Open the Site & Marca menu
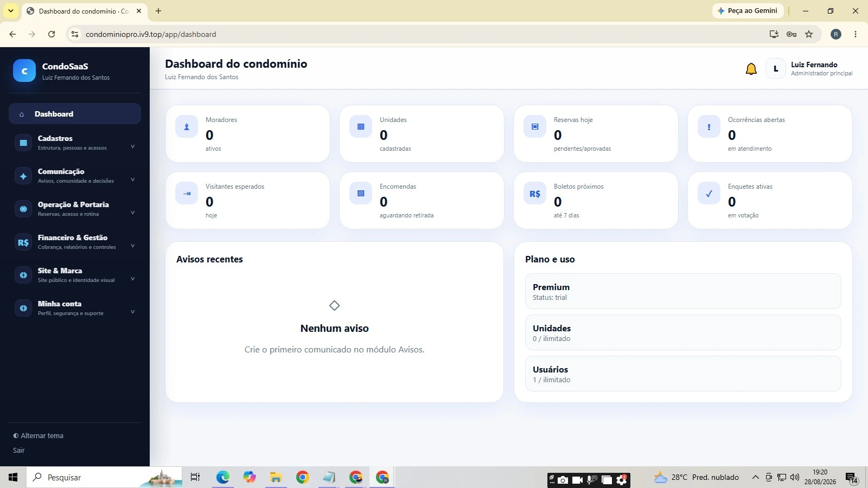Image resolution: width=868 pixels, height=488 pixels. tap(75, 275)
